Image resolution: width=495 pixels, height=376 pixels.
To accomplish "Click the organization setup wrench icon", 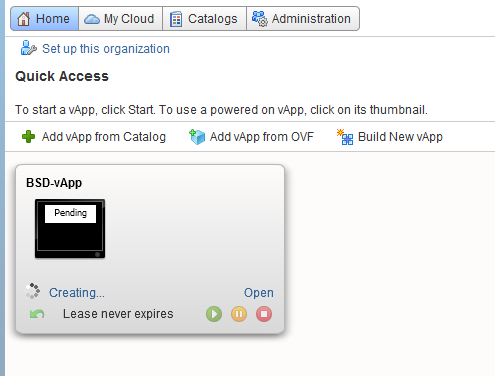I will click(x=29, y=48).
